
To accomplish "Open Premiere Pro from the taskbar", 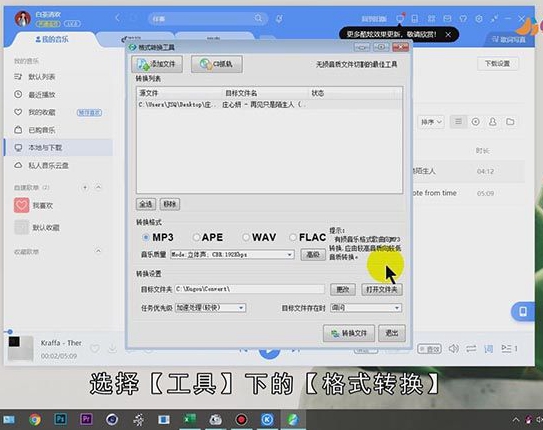I will [x=86, y=419].
